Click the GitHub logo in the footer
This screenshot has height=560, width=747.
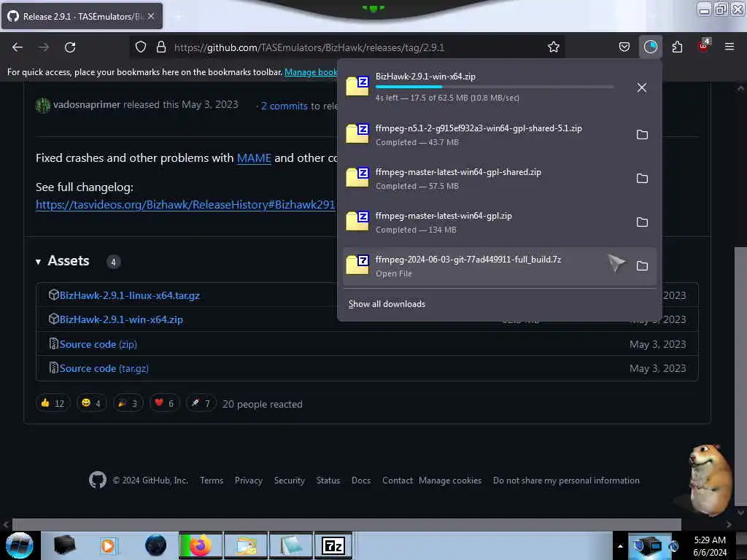(98, 480)
